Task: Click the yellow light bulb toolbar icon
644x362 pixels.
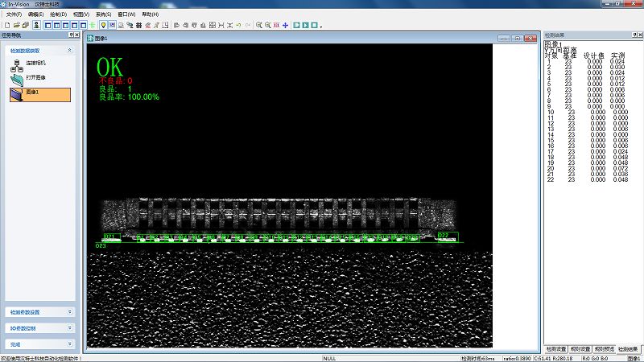Action: coord(103,25)
